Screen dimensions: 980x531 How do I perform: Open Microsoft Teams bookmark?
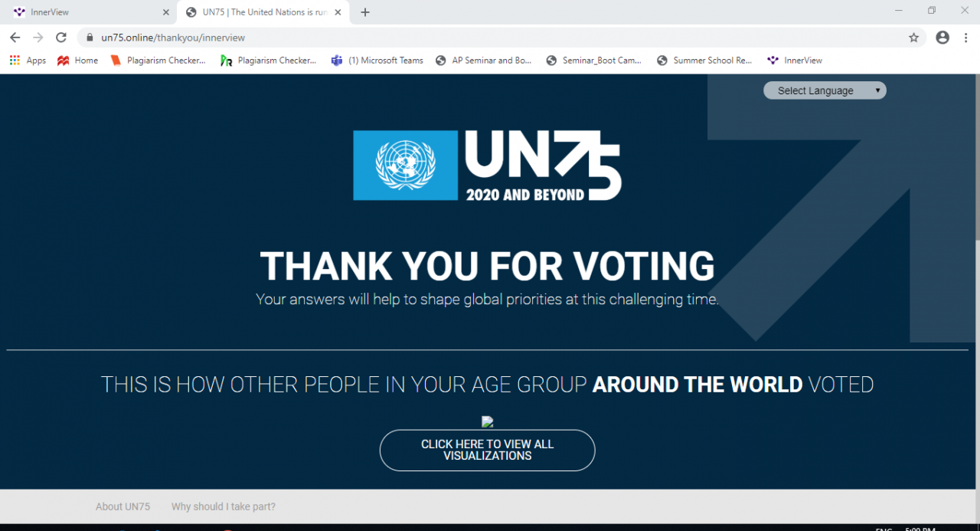[x=377, y=61]
